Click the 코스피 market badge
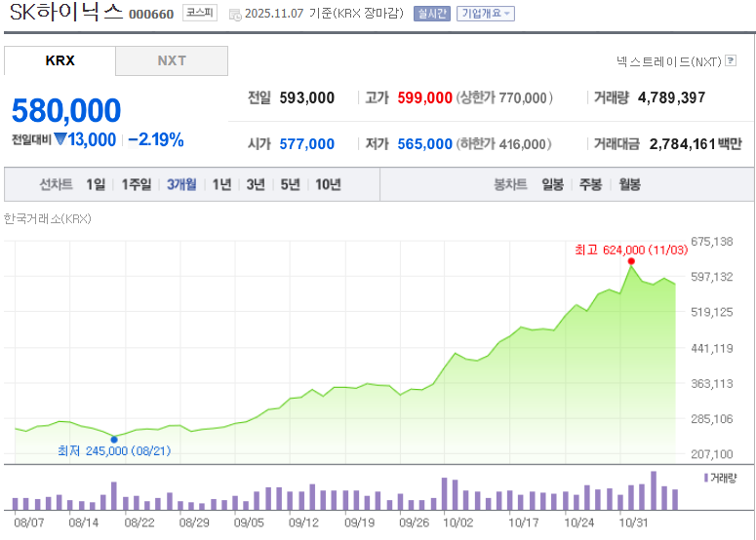The height and width of the screenshot is (540, 756). point(200,13)
